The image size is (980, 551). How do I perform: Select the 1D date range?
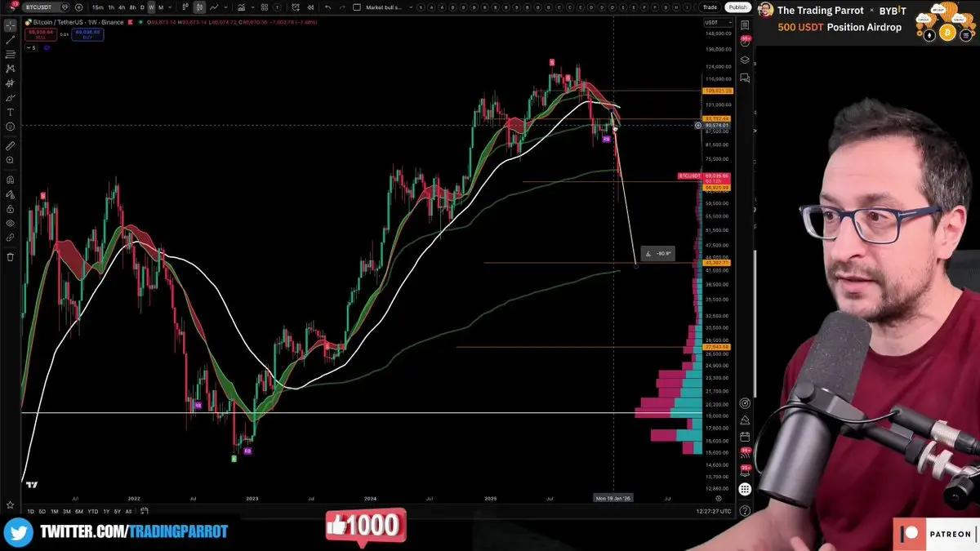pyautogui.click(x=30, y=511)
